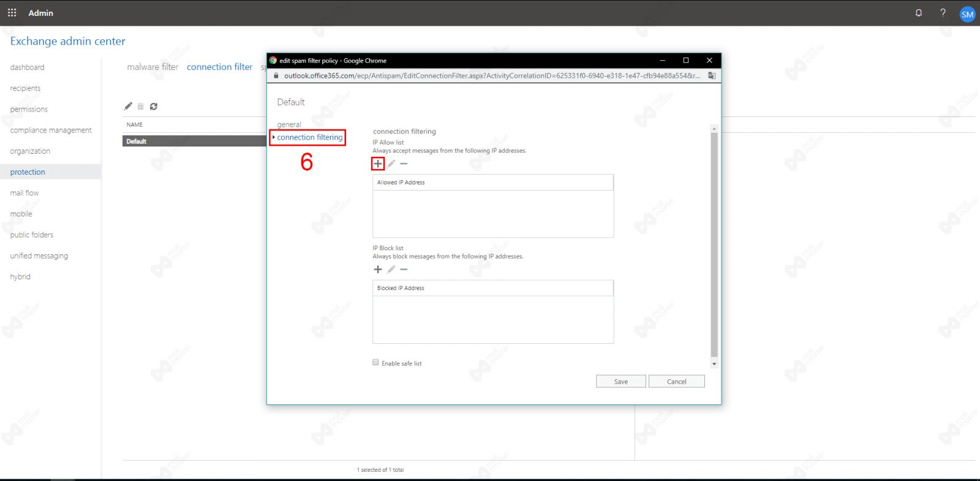Open notifications bell
The width and height of the screenshot is (980, 481).
[x=919, y=13]
